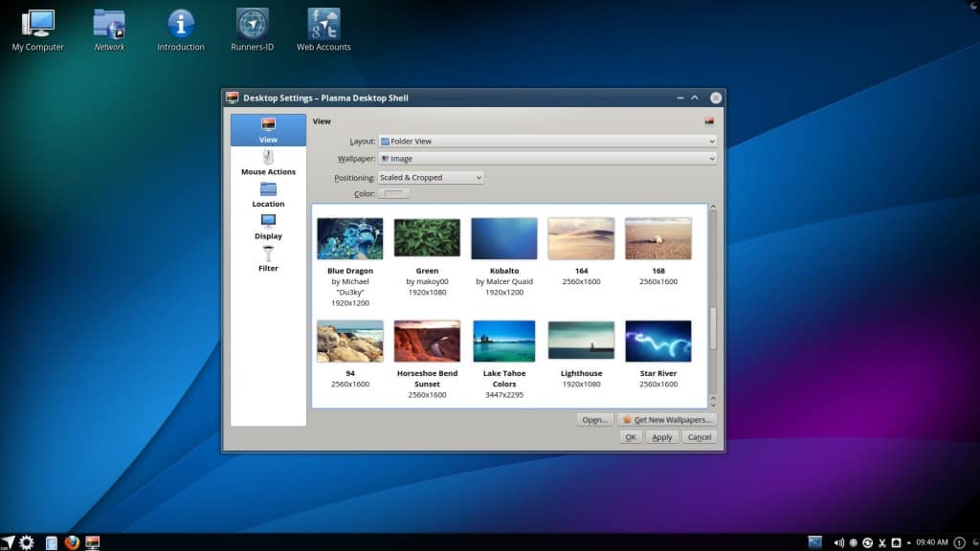Viewport: 980px width, 551px height.
Task: Open the Introduction desktop shortcut
Action: click(181, 29)
